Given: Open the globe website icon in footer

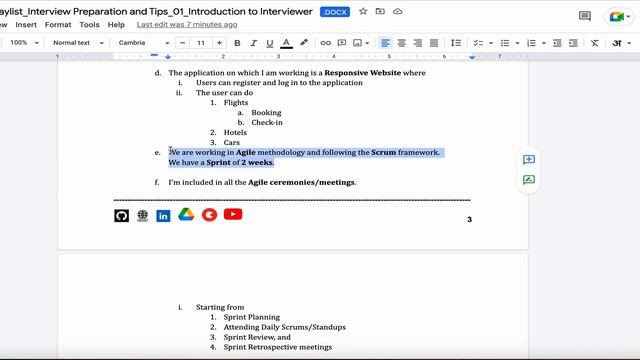Looking at the screenshot, I should [x=142, y=216].
